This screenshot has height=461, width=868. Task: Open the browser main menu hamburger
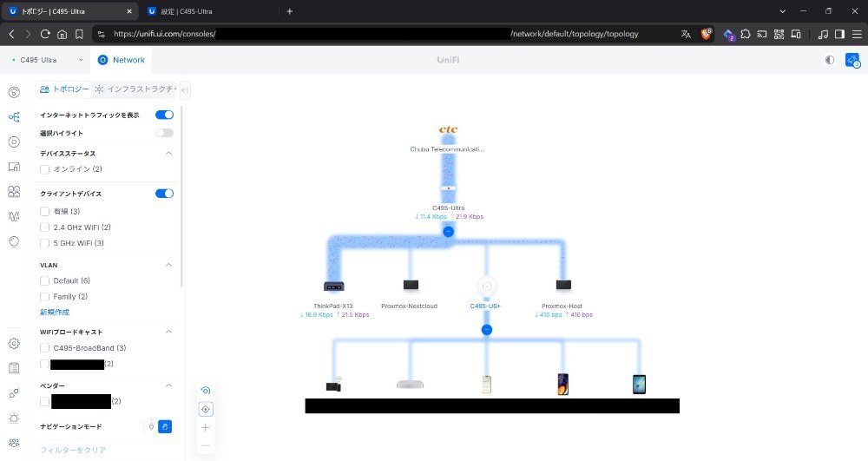click(x=857, y=34)
